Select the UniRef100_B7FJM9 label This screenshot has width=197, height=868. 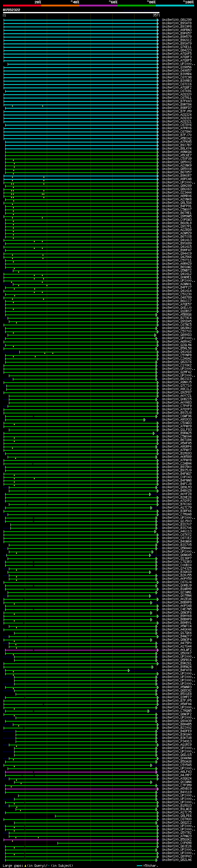[177, 111]
